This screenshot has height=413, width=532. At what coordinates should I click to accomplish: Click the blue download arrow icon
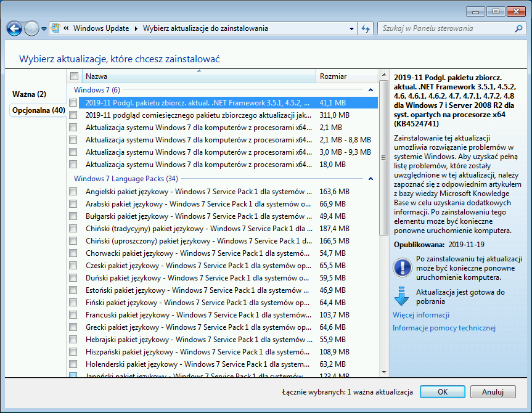click(x=402, y=296)
